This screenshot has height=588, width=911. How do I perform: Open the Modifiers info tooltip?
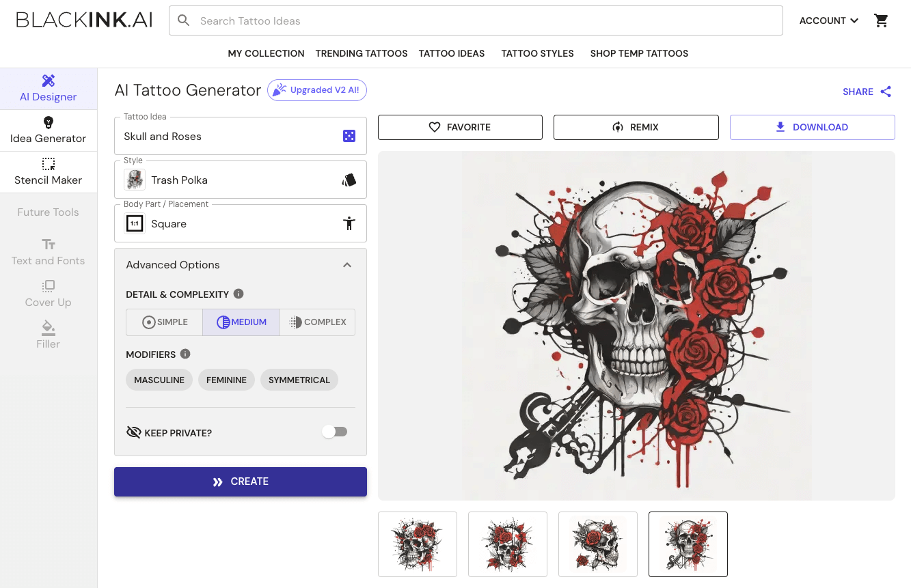[x=185, y=354]
